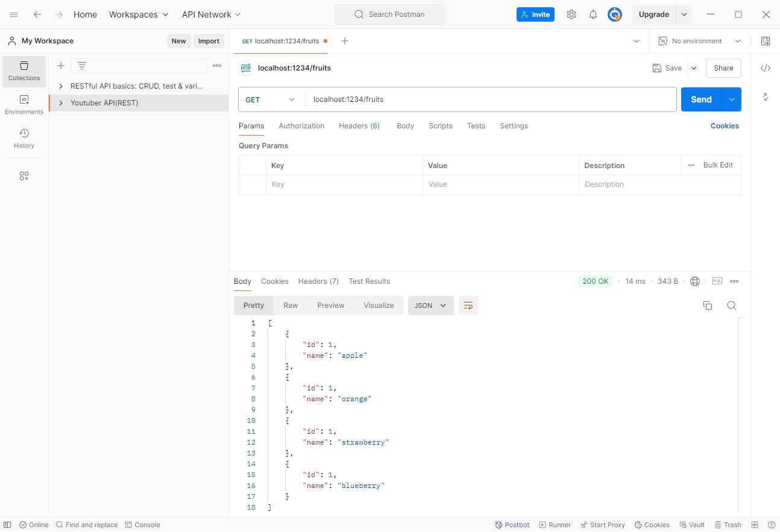The height and width of the screenshot is (532, 780).
Task: Open the Console
Action: point(142,525)
